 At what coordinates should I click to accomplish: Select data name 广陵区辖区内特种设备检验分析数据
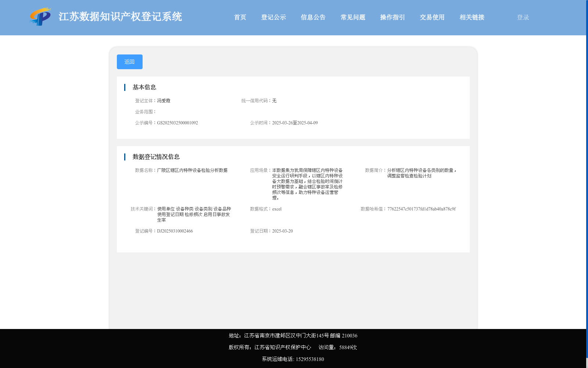coord(192,170)
